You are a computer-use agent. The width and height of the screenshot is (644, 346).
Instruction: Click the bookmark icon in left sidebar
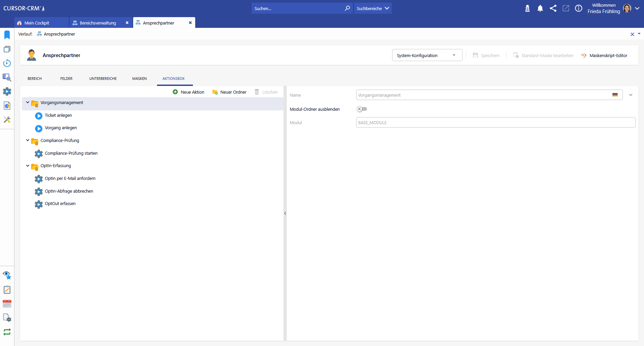tap(7, 35)
